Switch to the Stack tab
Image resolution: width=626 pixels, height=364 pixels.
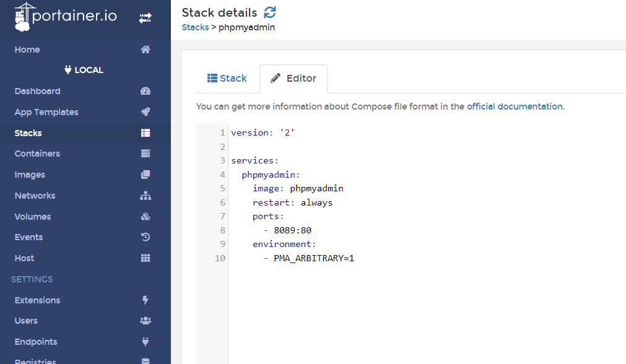(x=227, y=79)
